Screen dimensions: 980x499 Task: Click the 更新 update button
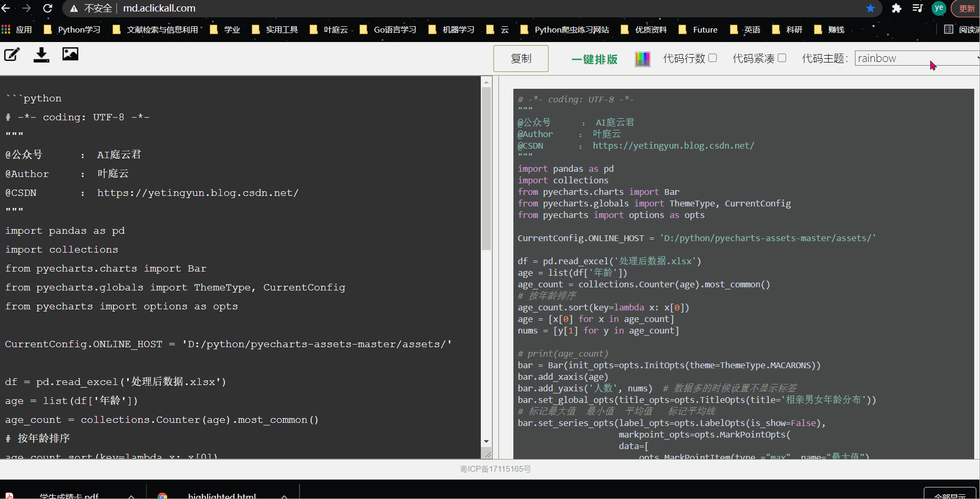(966, 8)
